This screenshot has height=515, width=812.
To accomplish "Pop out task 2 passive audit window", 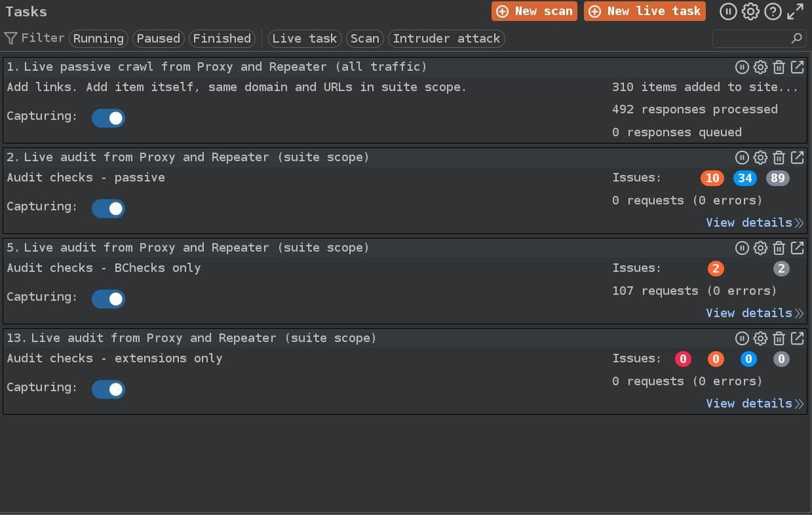I will tap(797, 157).
